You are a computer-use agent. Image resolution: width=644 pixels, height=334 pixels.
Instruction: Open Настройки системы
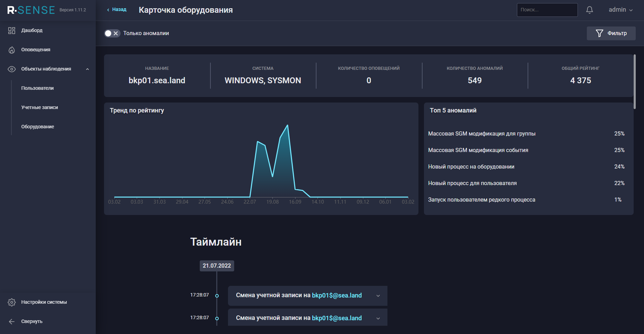[x=44, y=302]
